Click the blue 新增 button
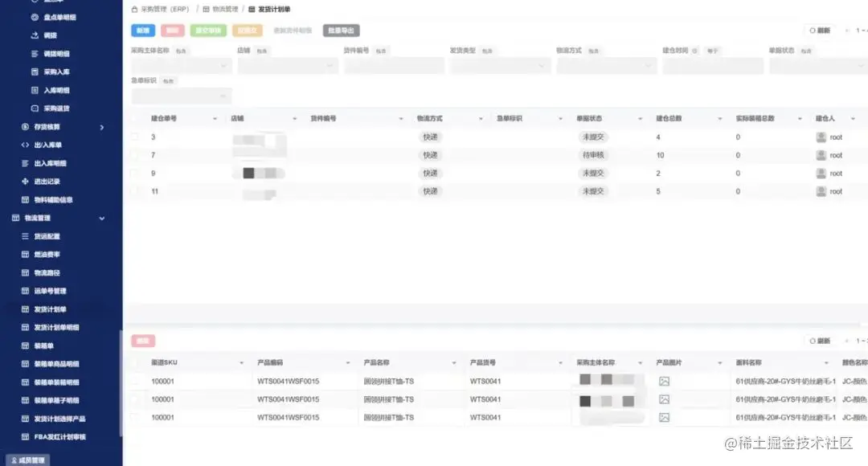The height and width of the screenshot is (466, 868). pyautogui.click(x=143, y=31)
